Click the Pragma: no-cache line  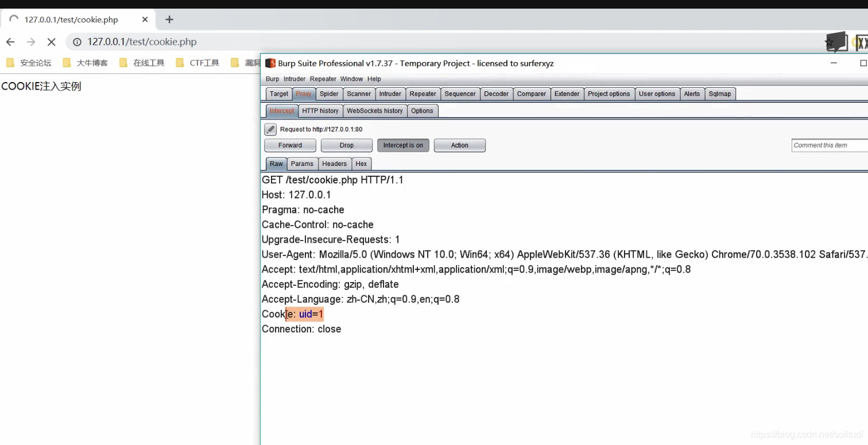pyautogui.click(x=303, y=210)
